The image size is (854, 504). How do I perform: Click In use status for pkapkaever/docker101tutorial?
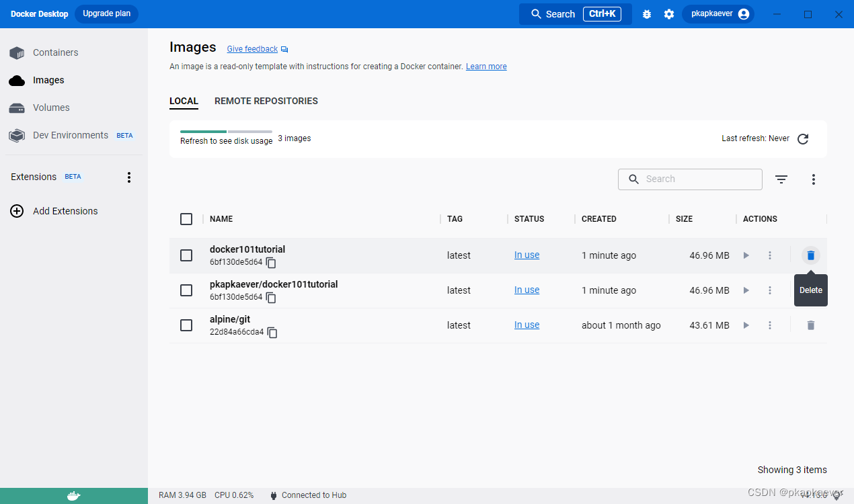(527, 290)
